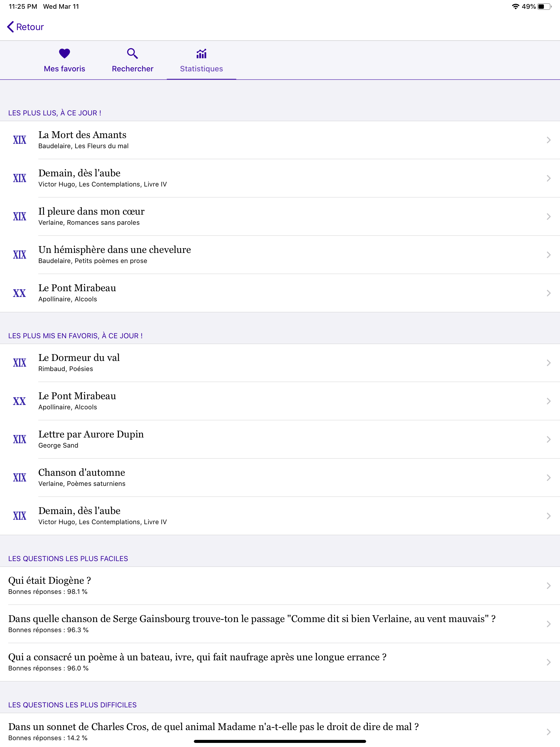Tap the Les plus lus section header
The height and width of the screenshot is (747, 560).
(x=55, y=113)
